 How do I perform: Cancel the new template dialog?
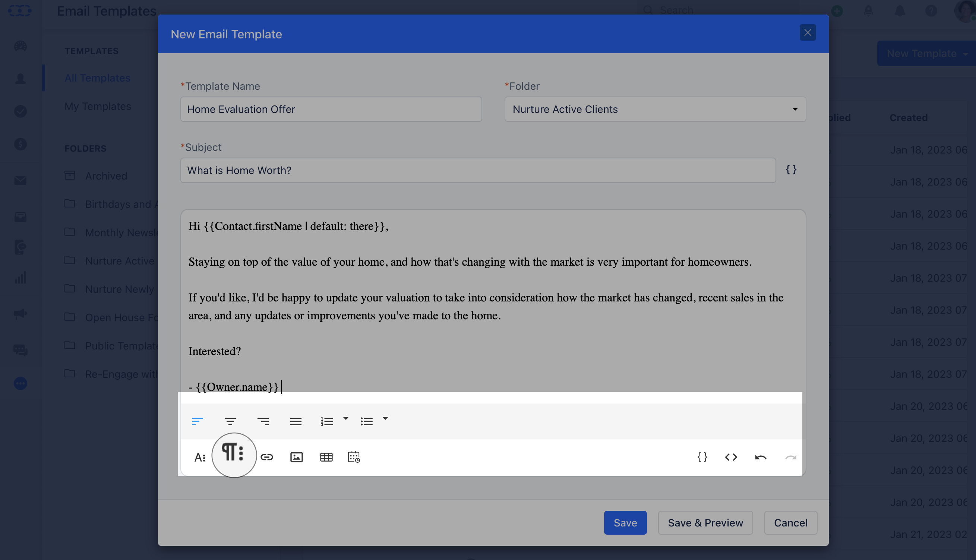click(x=790, y=523)
